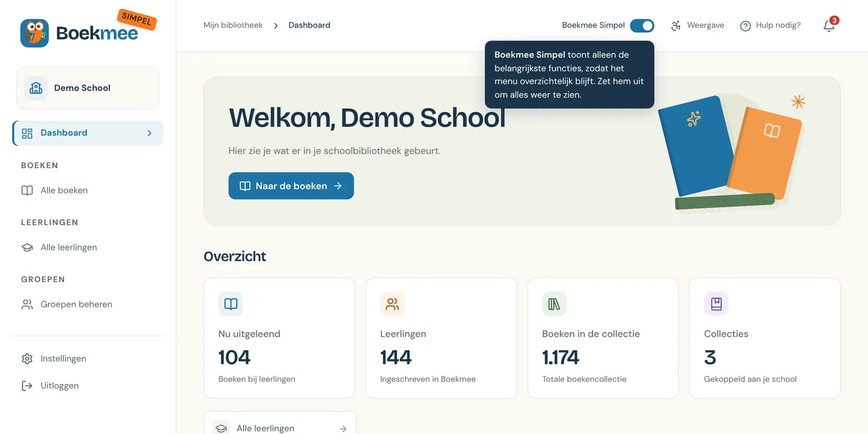Click the people icon beside Groepen beheren
The width and height of the screenshot is (868, 434).
pos(27,304)
